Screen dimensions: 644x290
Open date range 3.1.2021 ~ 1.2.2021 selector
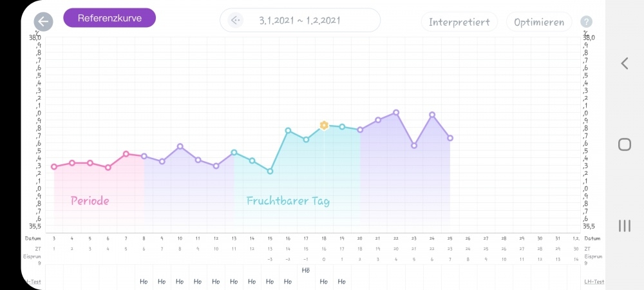pyautogui.click(x=300, y=21)
